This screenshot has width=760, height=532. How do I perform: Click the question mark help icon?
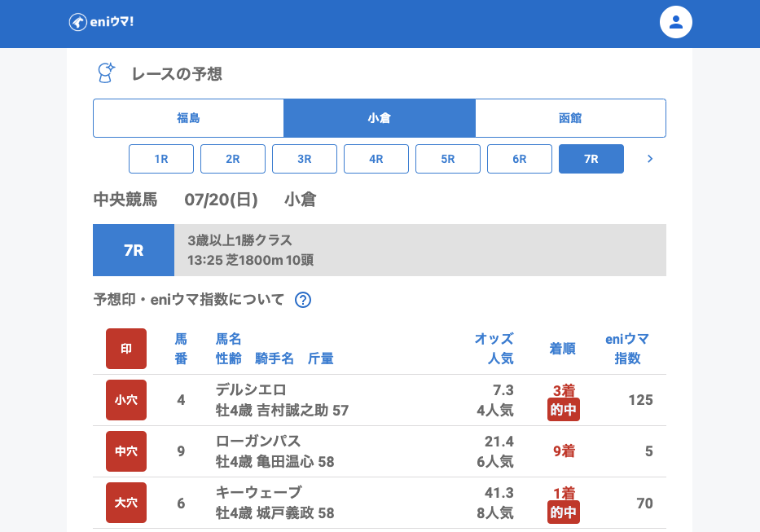(x=303, y=300)
